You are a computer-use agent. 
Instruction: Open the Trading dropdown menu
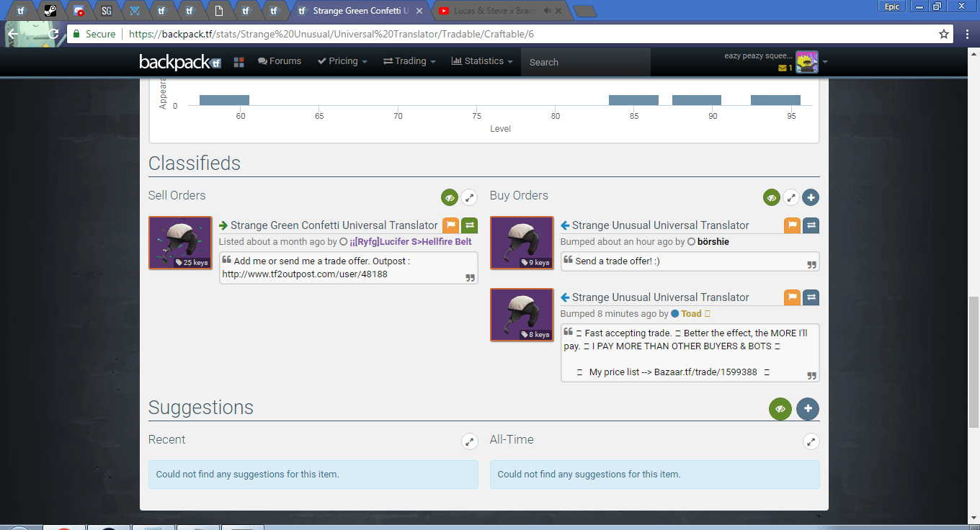coord(409,61)
